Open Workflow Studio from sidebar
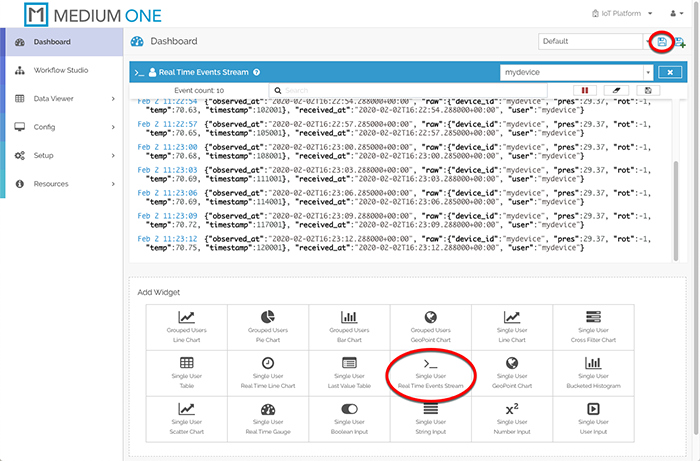Viewport: 700px width, 461px height. tap(60, 70)
